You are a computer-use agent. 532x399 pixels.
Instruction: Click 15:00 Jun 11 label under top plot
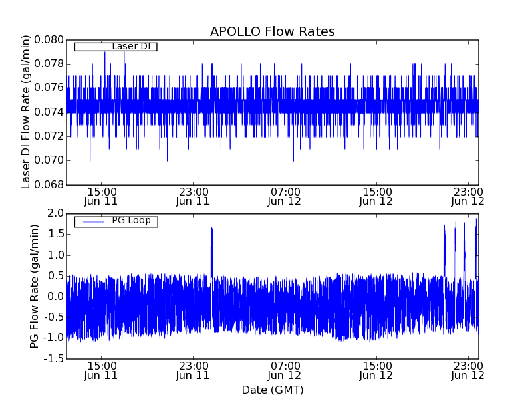tap(101, 197)
